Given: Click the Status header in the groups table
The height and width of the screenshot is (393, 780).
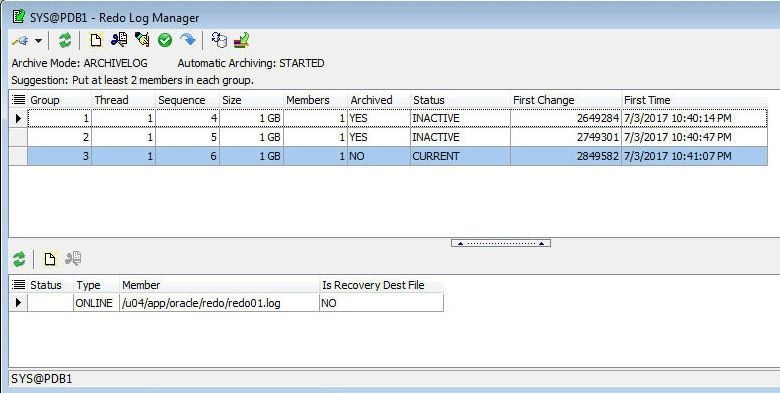Looking at the screenshot, I should (461, 100).
